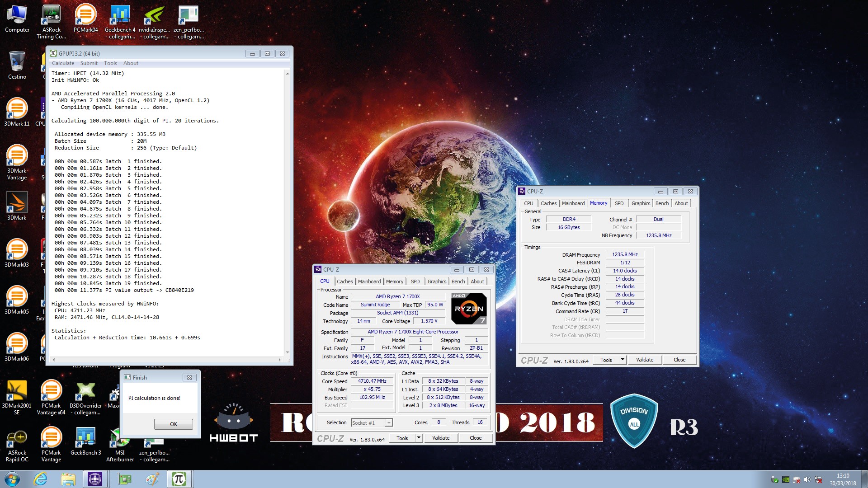Click OK in the Finish dialog

pos(174,424)
